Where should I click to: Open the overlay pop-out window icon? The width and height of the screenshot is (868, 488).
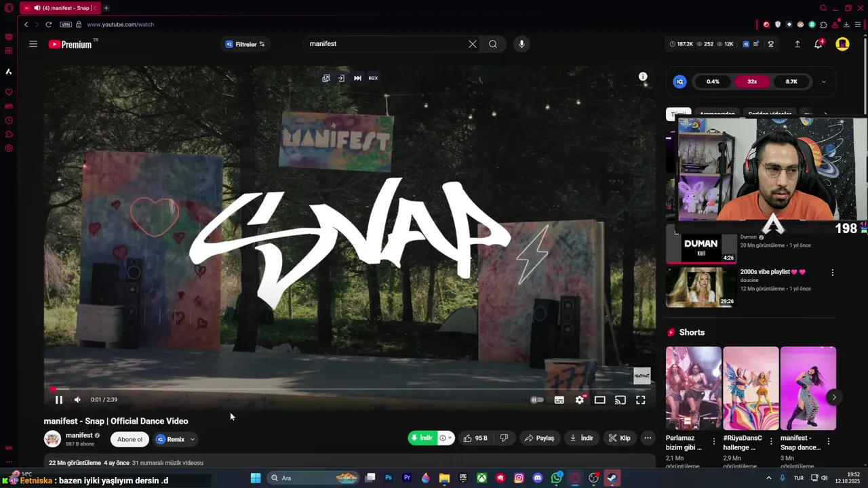tap(326, 78)
